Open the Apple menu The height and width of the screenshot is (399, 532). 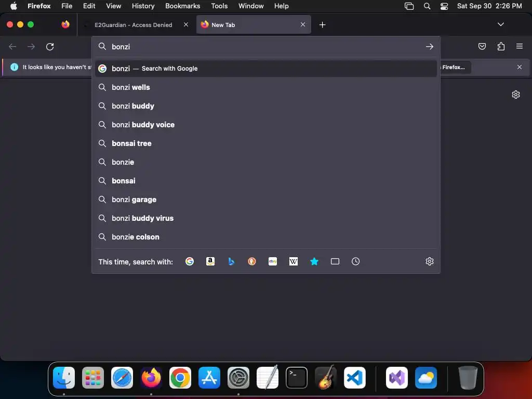tap(14, 6)
